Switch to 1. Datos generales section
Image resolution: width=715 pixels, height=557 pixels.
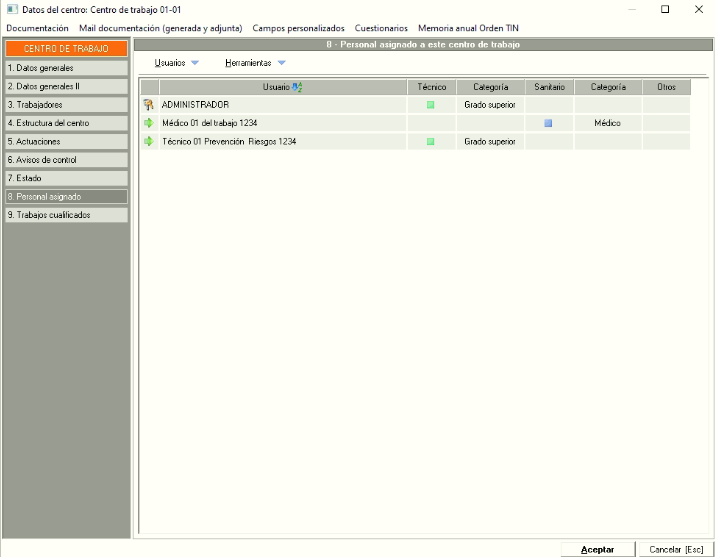(x=66, y=68)
